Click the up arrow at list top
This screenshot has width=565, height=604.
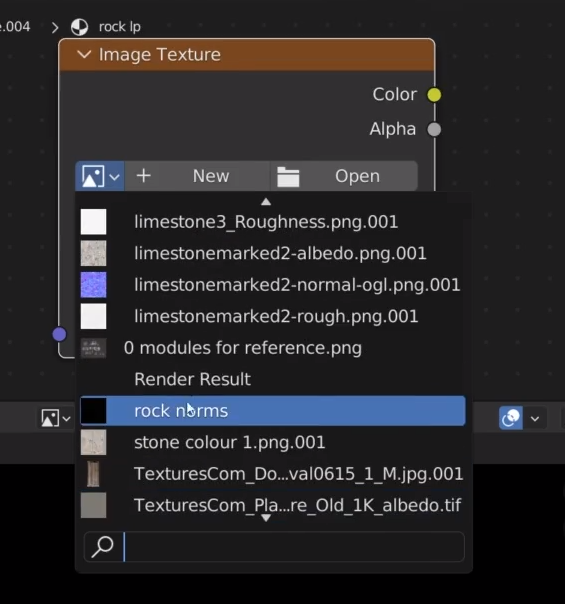(x=266, y=201)
